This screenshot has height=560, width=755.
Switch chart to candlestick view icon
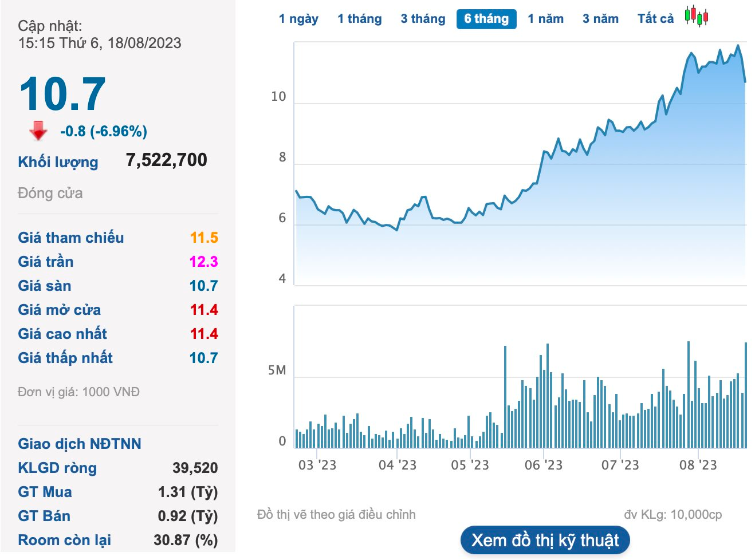point(697,16)
